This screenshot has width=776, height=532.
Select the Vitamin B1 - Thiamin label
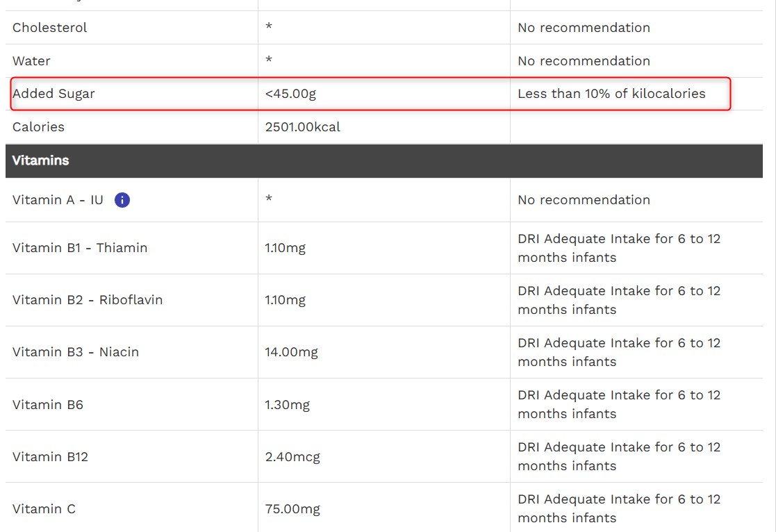coord(80,248)
